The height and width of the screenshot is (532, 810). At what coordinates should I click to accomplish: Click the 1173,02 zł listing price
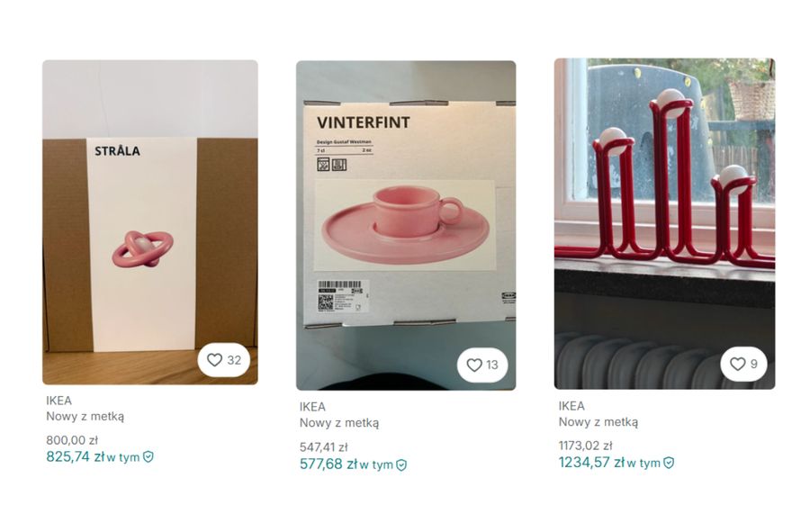click(x=586, y=446)
